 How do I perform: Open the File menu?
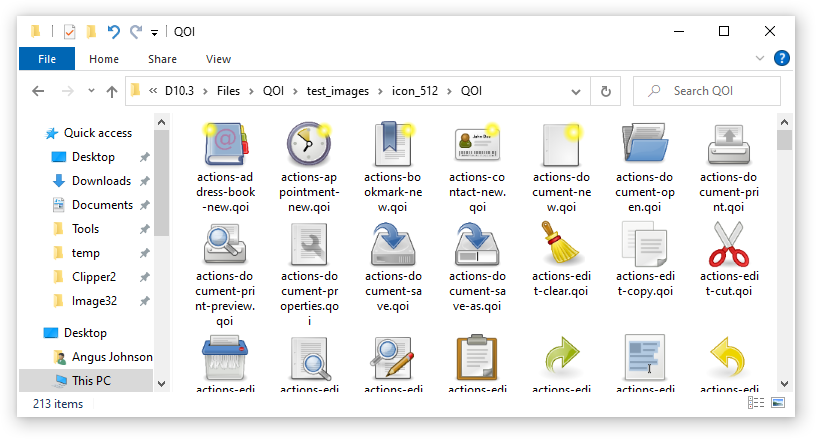(x=47, y=59)
